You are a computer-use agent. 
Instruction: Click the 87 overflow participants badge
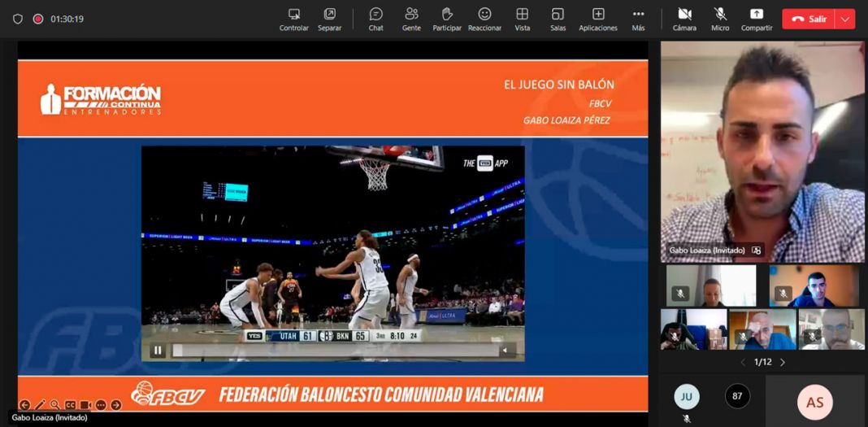point(737,396)
